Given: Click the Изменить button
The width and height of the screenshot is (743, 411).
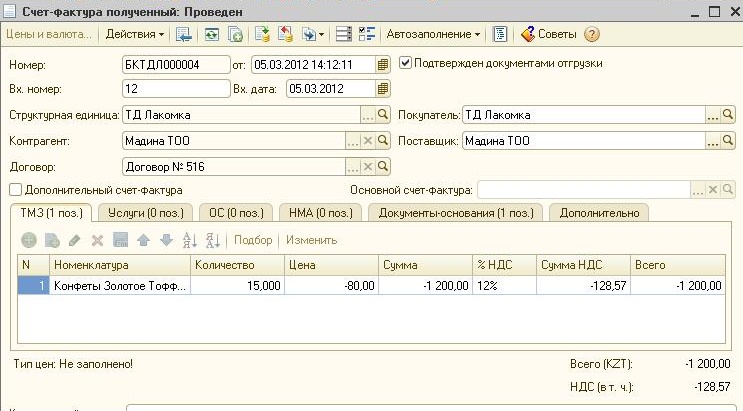Looking at the screenshot, I should click(311, 240).
